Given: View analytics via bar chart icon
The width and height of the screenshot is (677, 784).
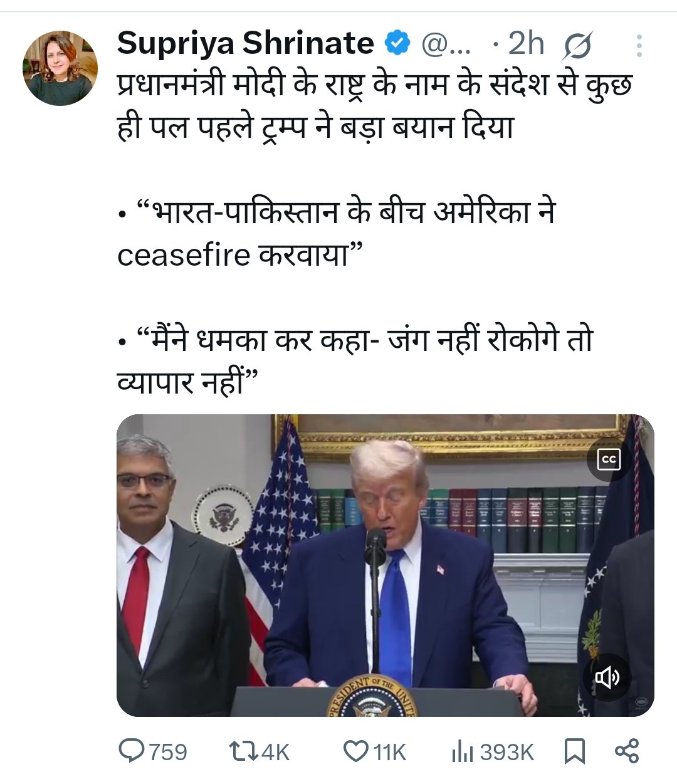Looking at the screenshot, I should 462,751.
